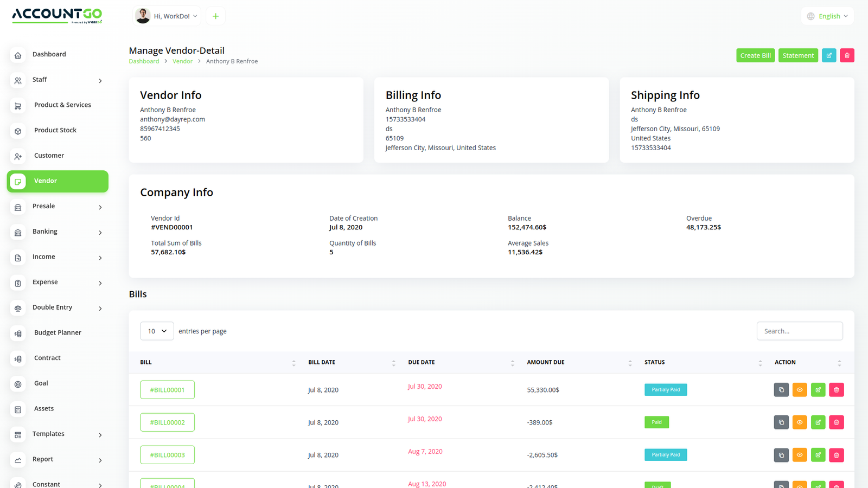Open the English language dropdown
The image size is (868, 488).
click(x=827, y=16)
